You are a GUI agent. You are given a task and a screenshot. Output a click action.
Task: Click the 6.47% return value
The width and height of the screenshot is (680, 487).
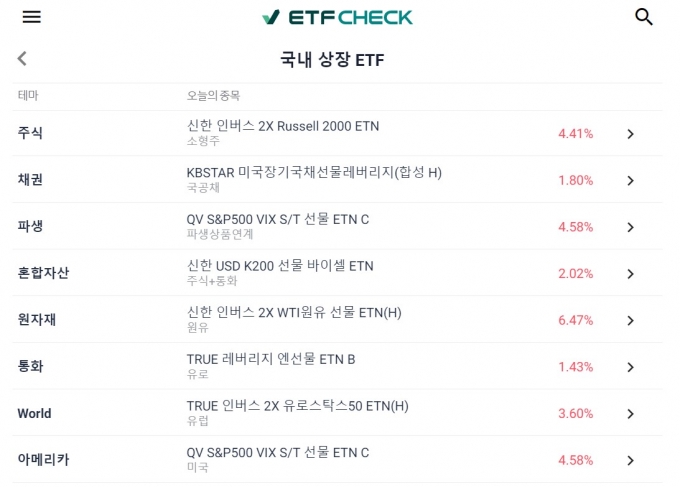coord(575,320)
